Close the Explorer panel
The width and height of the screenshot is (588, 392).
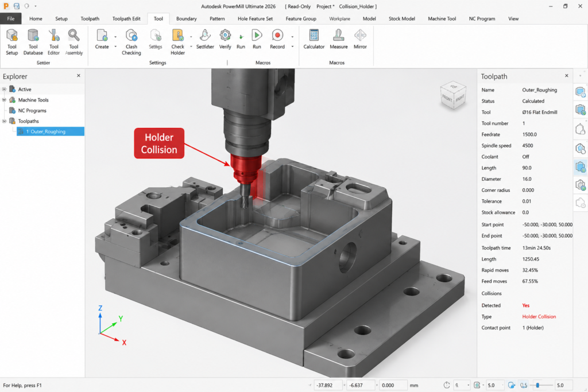78,76
